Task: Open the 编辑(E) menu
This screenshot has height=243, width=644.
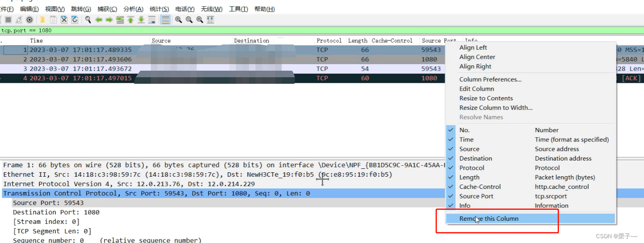Action: click(29, 9)
